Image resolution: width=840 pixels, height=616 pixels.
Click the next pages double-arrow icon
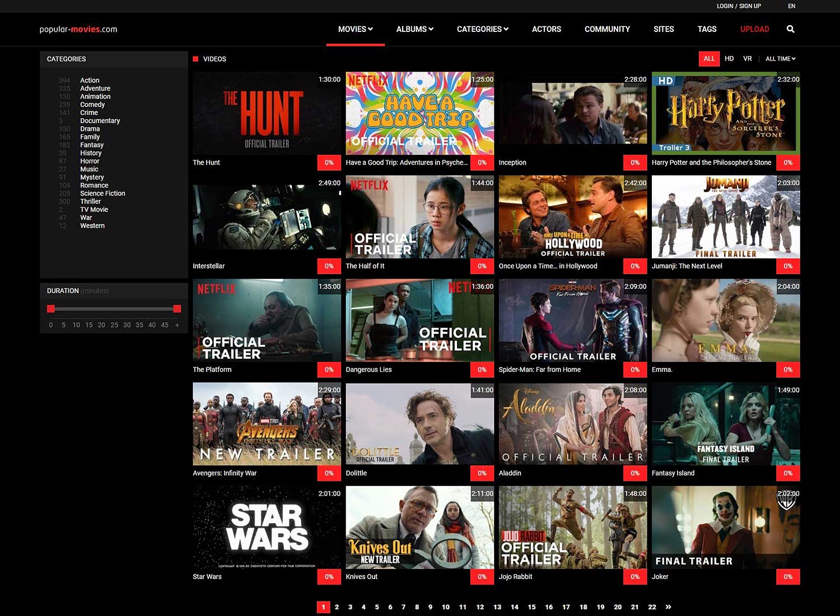click(x=668, y=607)
